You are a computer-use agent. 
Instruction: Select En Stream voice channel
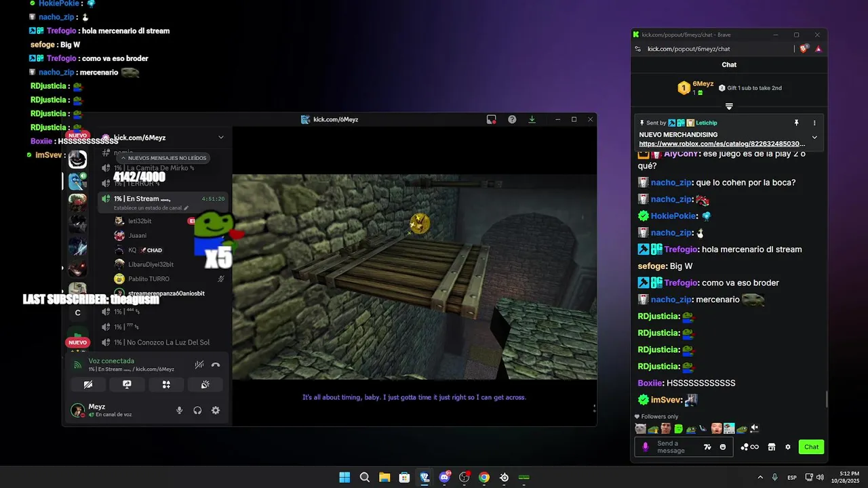[x=163, y=201]
